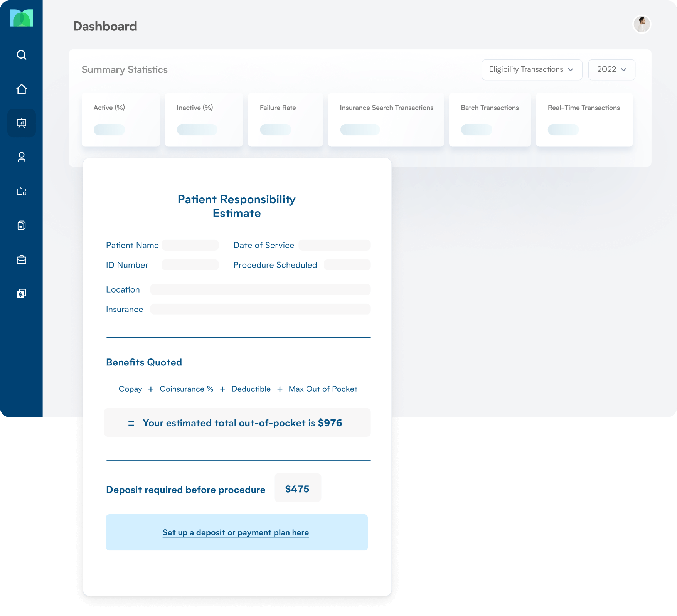Open the user profile section icon
Screen dimensions: 677x616
22,157
